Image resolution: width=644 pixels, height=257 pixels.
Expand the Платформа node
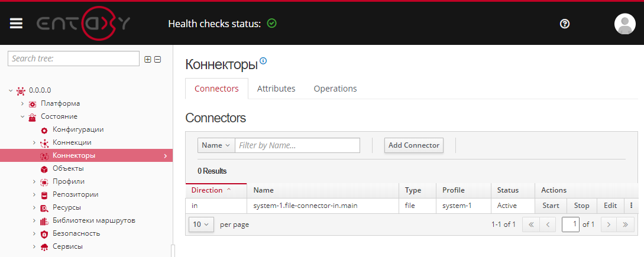click(22, 103)
